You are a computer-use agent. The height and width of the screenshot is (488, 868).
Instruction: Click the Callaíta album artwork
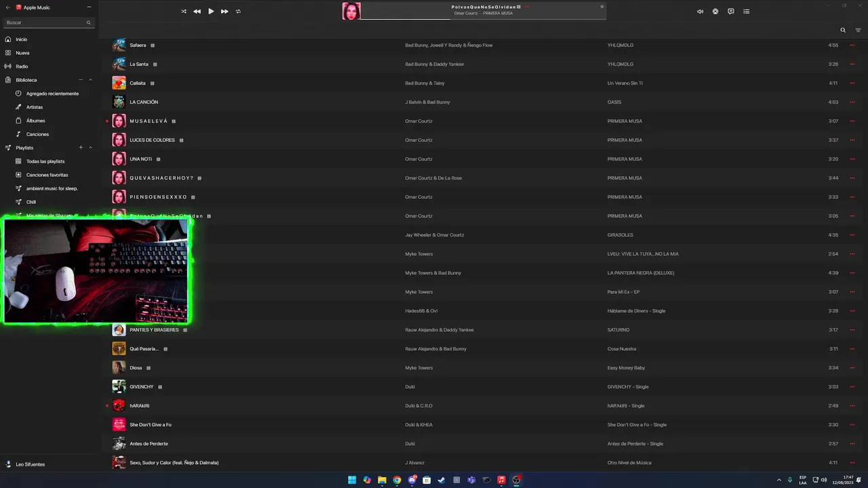click(x=119, y=83)
